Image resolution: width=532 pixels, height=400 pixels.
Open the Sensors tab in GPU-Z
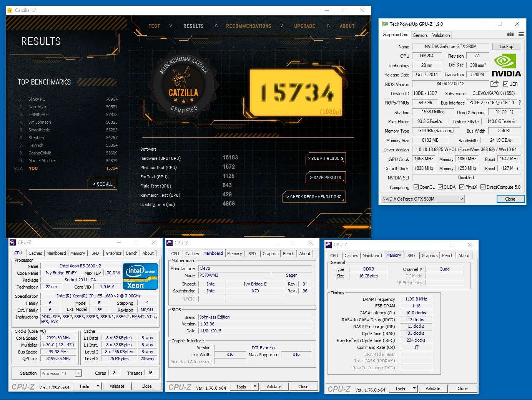420,35
